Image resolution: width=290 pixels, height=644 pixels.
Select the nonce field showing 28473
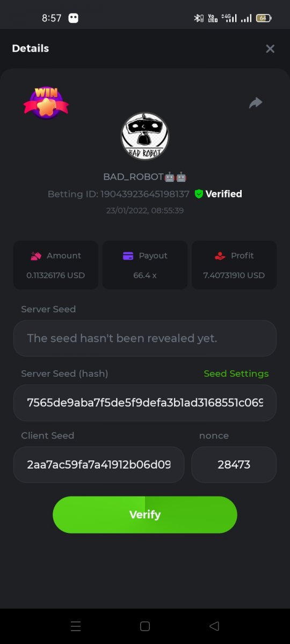point(234,465)
